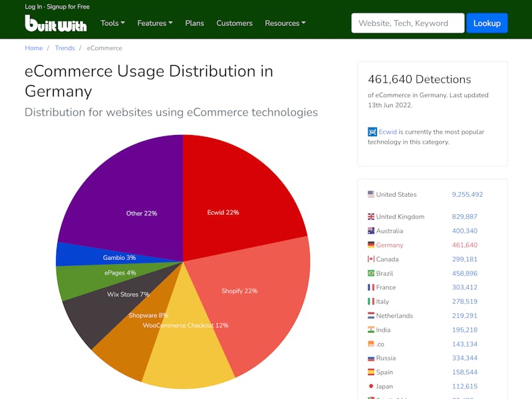Open the .co domain link
The height and width of the screenshot is (399, 532).
380,344
